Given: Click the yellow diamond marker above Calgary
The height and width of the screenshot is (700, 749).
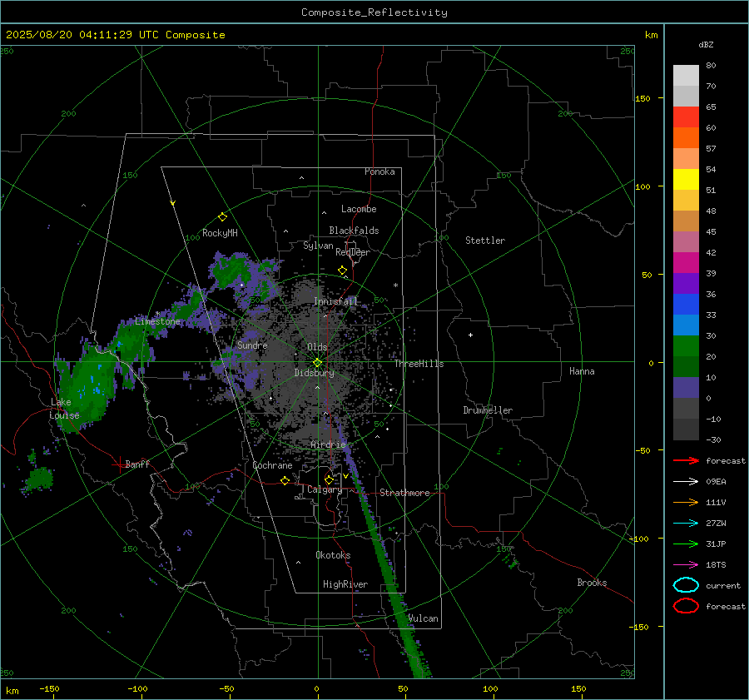Looking at the screenshot, I should click(x=329, y=479).
